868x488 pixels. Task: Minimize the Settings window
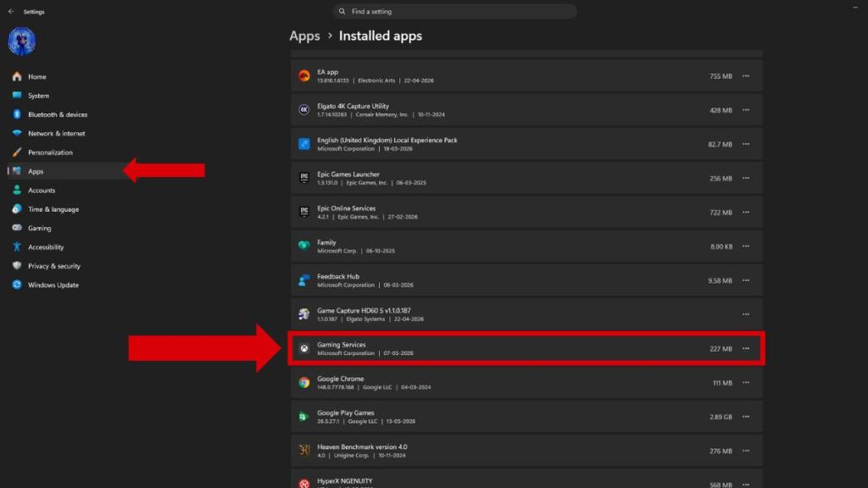pos(855,7)
